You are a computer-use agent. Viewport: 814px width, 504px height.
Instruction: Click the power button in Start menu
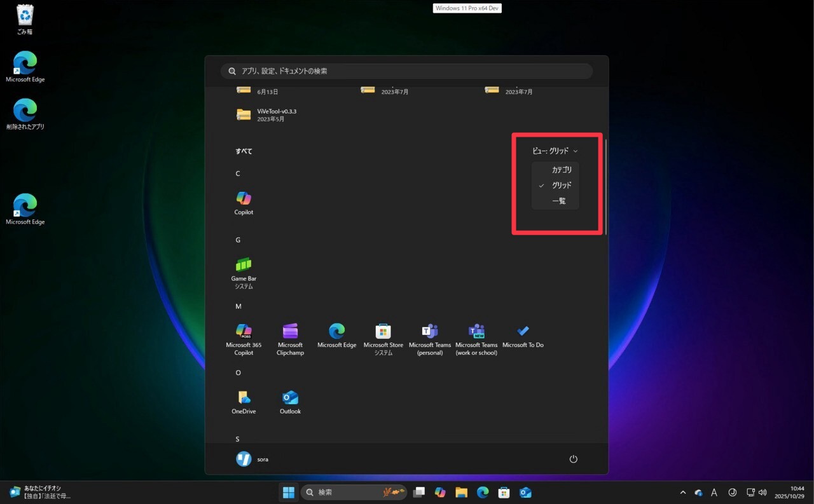(573, 459)
